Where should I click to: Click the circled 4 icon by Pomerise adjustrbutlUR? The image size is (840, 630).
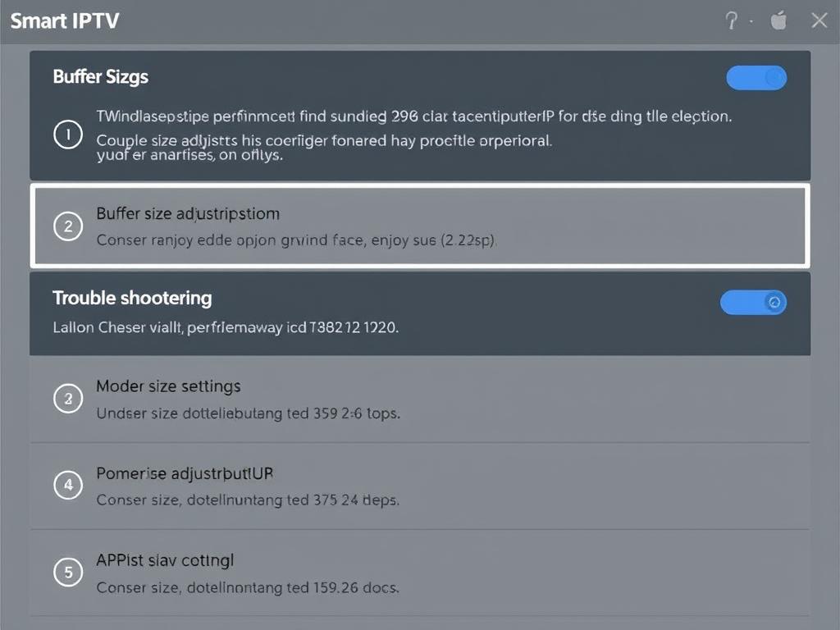pos(68,485)
